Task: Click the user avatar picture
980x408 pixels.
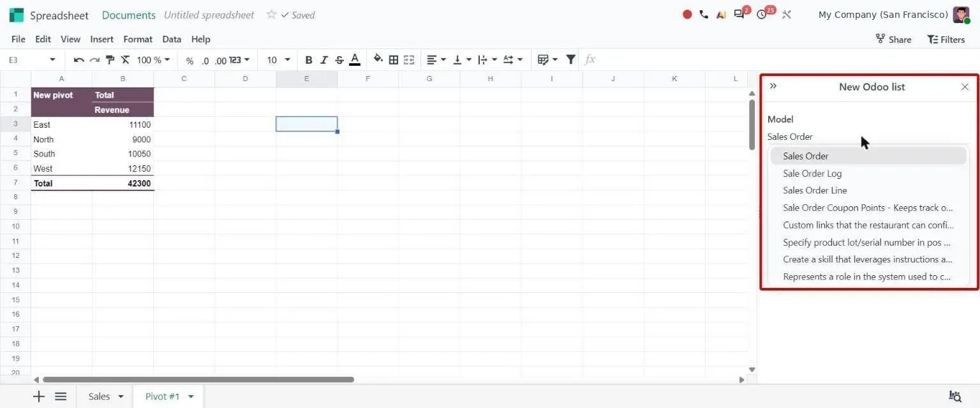Action: click(961, 15)
